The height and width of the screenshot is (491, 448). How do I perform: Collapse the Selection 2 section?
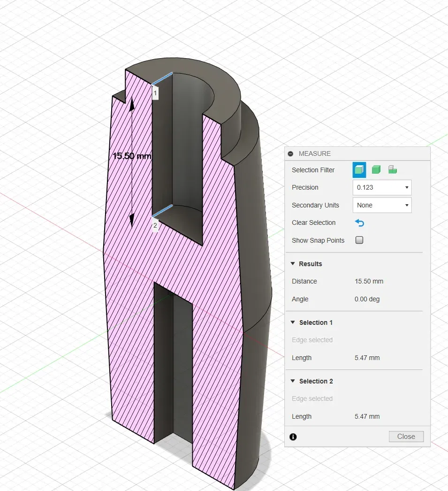pyautogui.click(x=293, y=381)
